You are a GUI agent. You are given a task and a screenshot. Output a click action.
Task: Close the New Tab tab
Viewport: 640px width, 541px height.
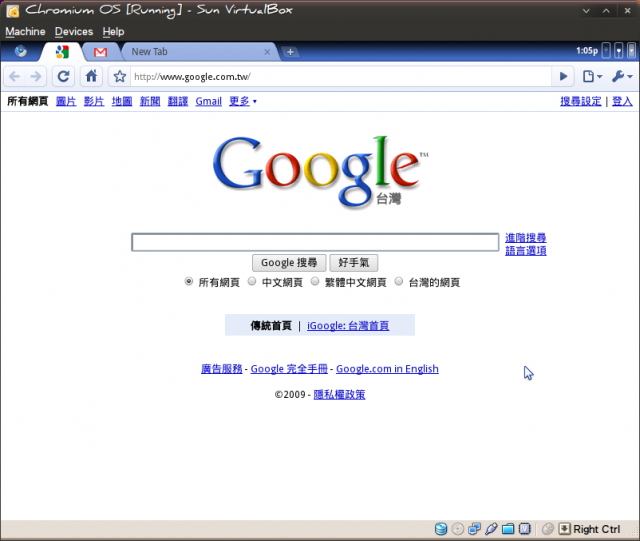[267, 52]
